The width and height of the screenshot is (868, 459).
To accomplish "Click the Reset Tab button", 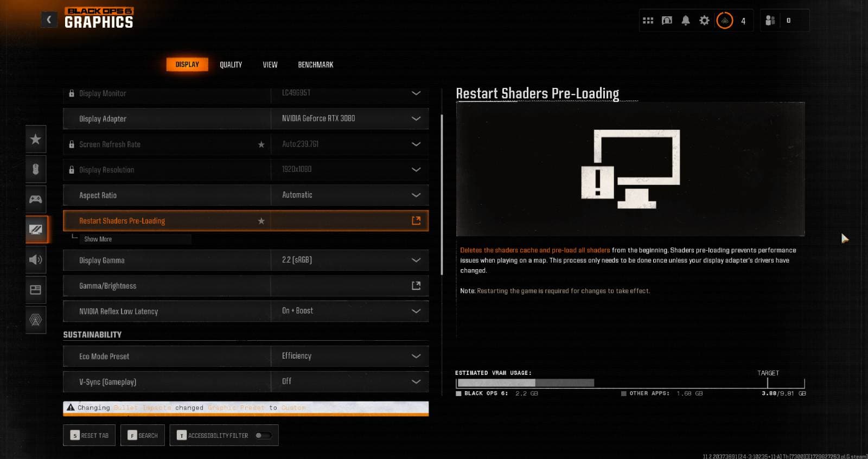I will 90,436.
